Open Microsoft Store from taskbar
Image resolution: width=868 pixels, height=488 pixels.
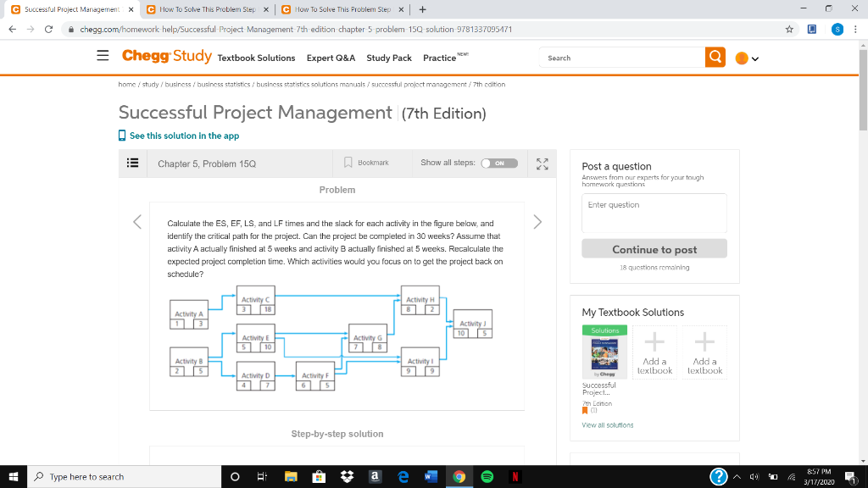(x=319, y=476)
